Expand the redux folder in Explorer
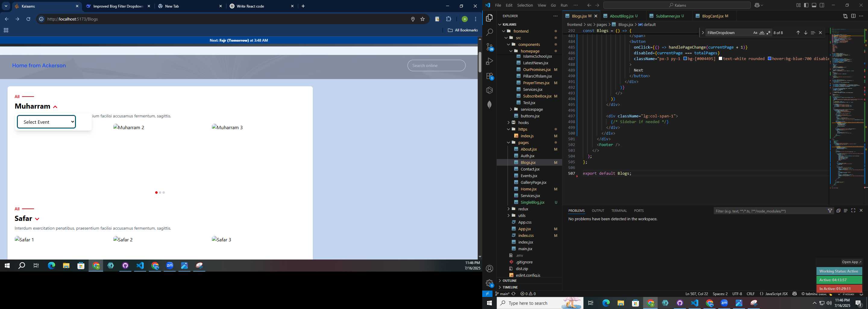Screen dimensions: 868x309 (x=523, y=209)
